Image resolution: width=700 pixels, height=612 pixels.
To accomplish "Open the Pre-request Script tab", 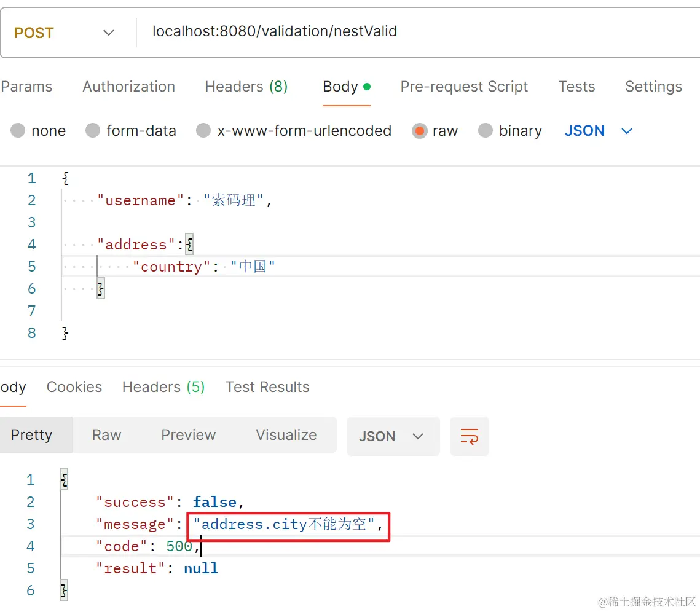I will 464,87.
